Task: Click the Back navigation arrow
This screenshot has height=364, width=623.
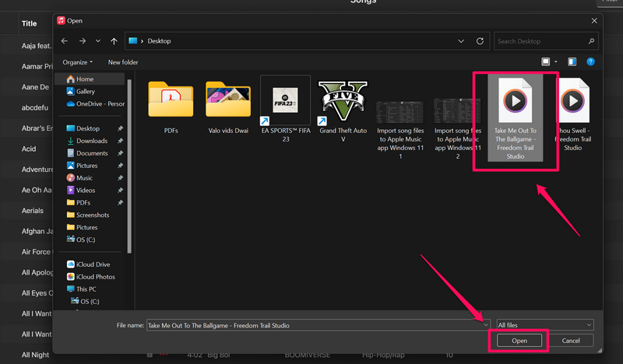Action: tap(65, 41)
